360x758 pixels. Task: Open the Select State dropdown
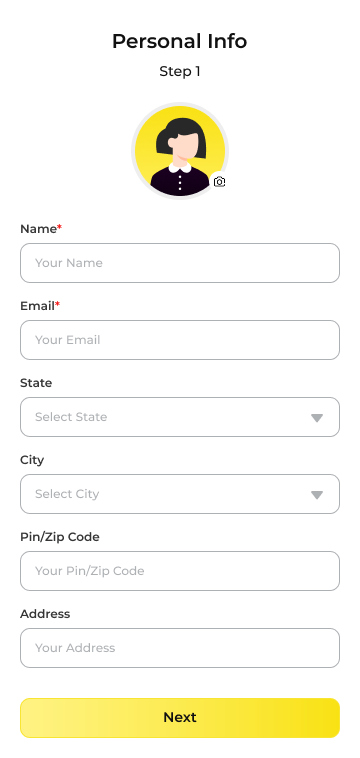180,417
